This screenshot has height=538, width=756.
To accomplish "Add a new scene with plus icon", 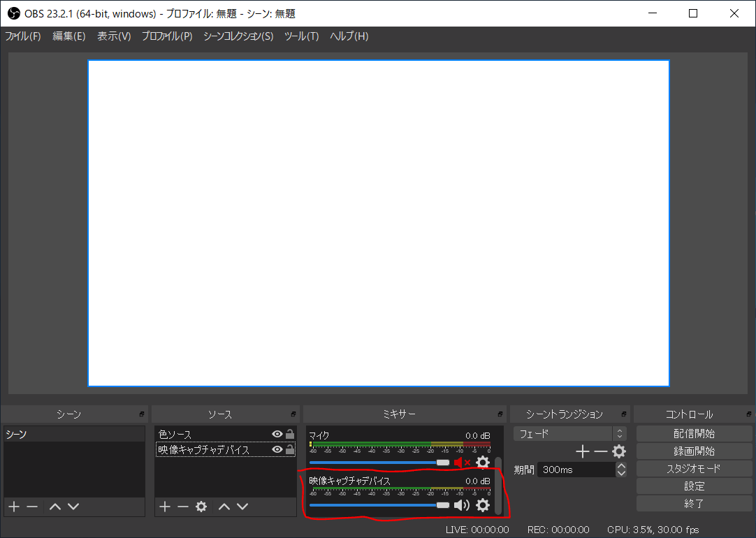I will pos(14,507).
